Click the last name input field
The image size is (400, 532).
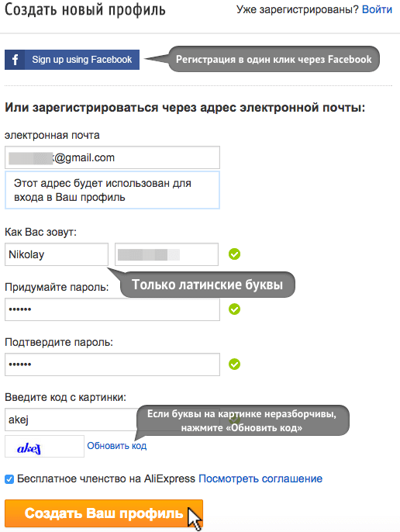click(x=167, y=254)
